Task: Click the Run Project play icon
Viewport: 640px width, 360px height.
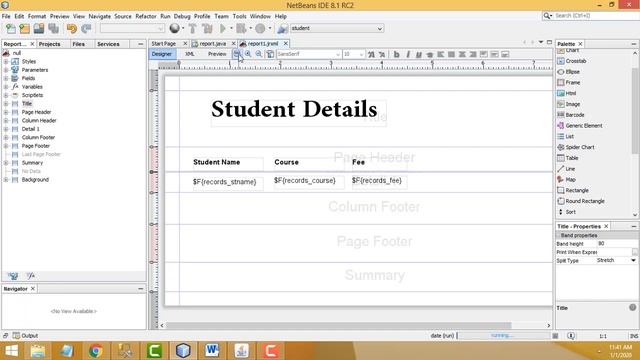Action: (223, 29)
